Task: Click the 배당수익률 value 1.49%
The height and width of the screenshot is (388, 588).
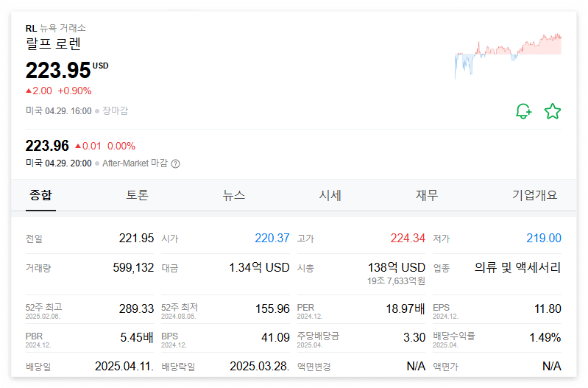Action: [545, 337]
